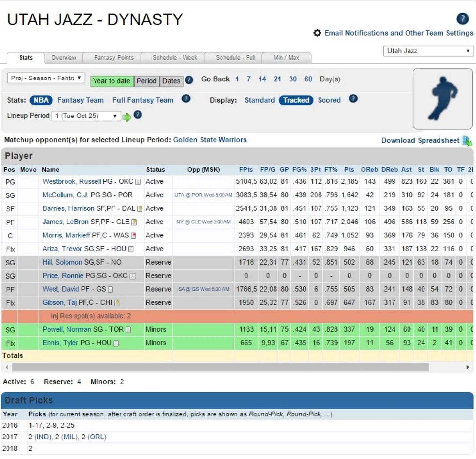This screenshot has height=459, width=476.
Task: Select the Fantasy Team stats option
Action: [x=80, y=100]
